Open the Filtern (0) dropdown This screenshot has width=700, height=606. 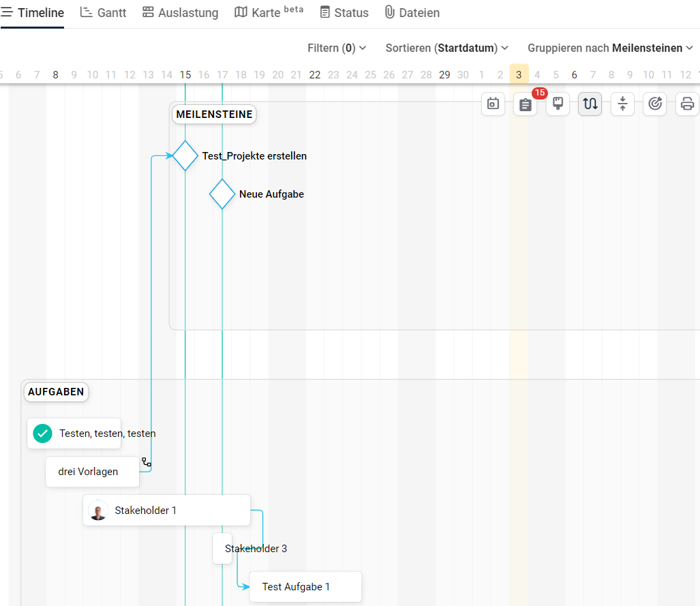click(x=337, y=48)
